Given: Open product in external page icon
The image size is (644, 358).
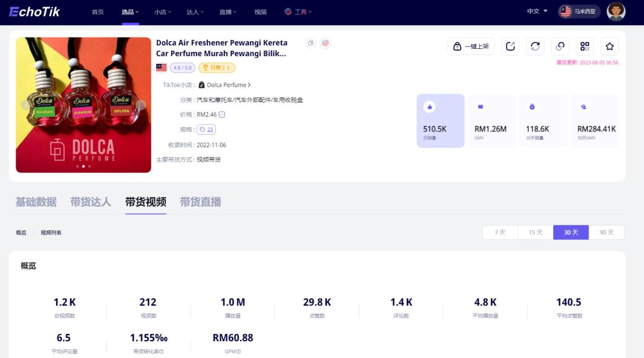Looking at the screenshot, I should tap(510, 47).
